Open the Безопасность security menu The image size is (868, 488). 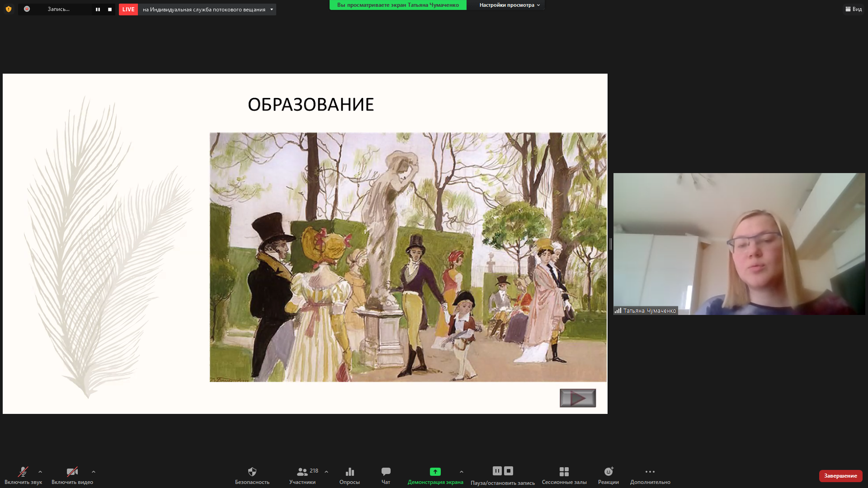(x=252, y=475)
